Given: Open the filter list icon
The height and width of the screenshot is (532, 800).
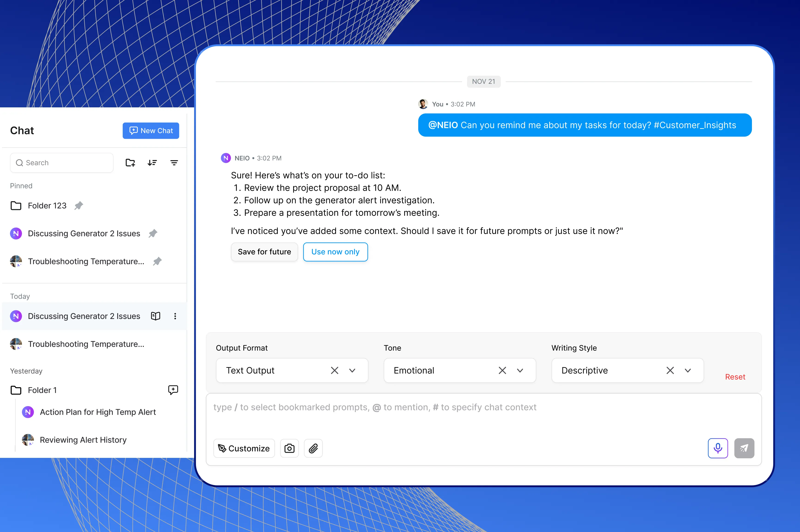Looking at the screenshot, I should [x=174, y=163].
